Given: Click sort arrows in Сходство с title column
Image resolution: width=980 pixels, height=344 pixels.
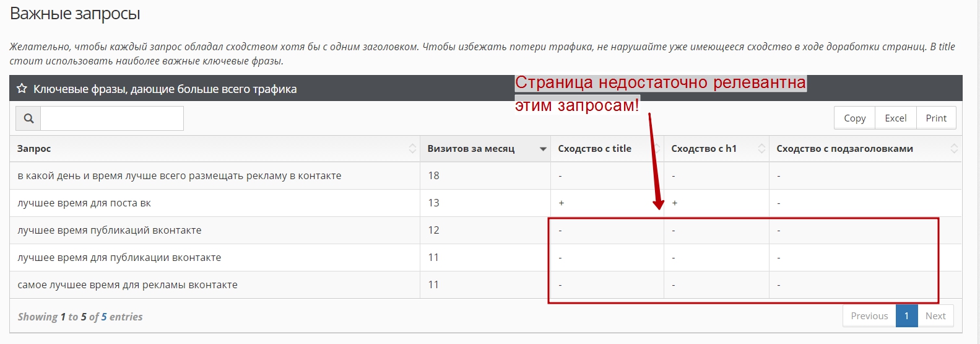Looking at the screenshot, I should pos(656,149).
